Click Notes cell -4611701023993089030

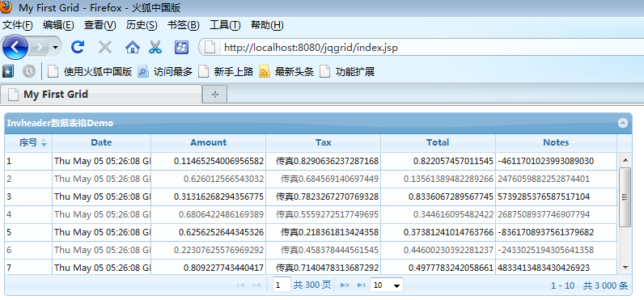556,161
